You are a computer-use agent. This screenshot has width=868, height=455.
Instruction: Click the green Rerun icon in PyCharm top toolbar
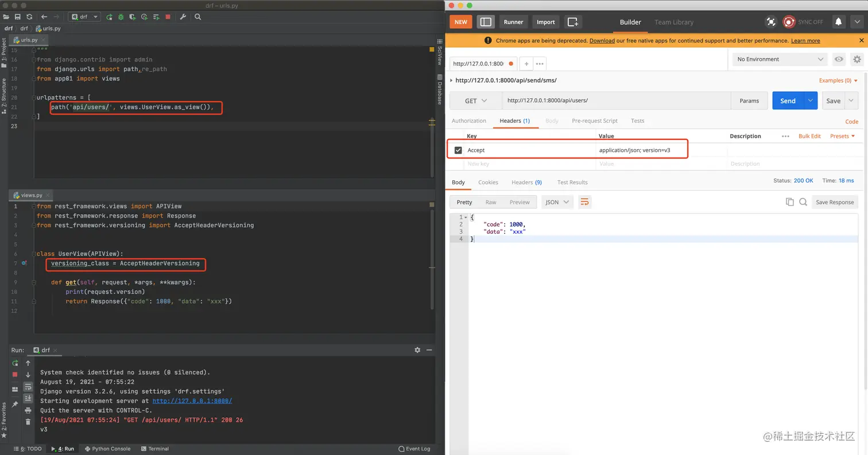(109, 17)
